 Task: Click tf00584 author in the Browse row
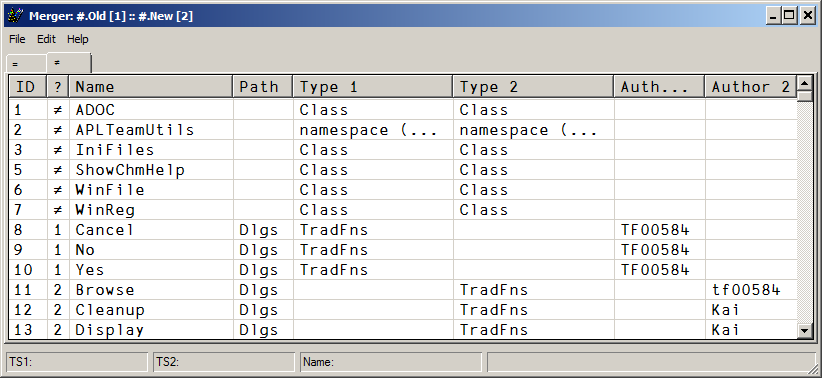pos(747,289)
